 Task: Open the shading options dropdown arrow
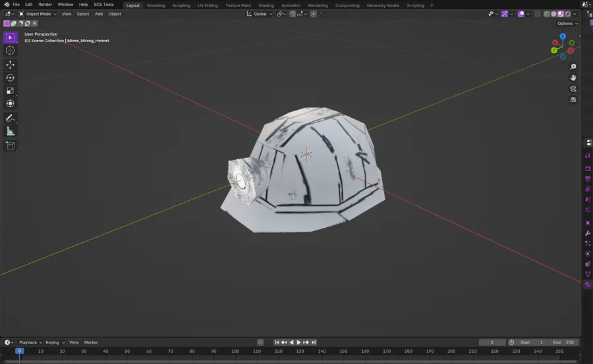click(x=575, y=14)
